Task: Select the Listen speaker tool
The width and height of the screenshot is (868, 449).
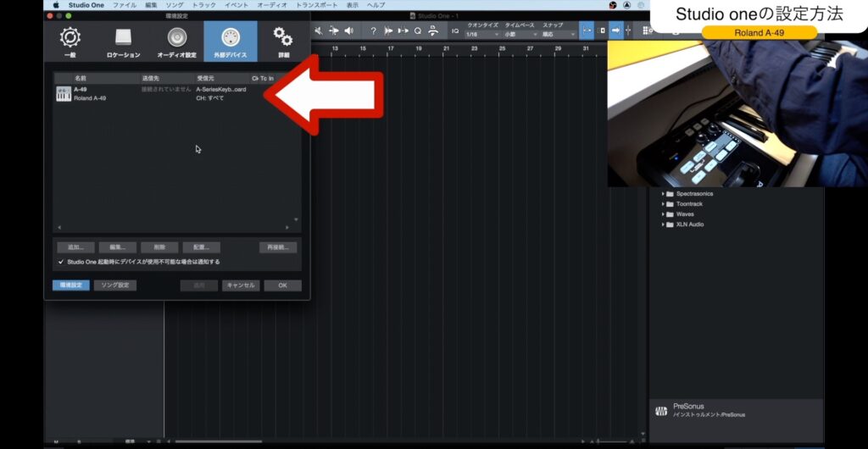Action: coord(348,31)
